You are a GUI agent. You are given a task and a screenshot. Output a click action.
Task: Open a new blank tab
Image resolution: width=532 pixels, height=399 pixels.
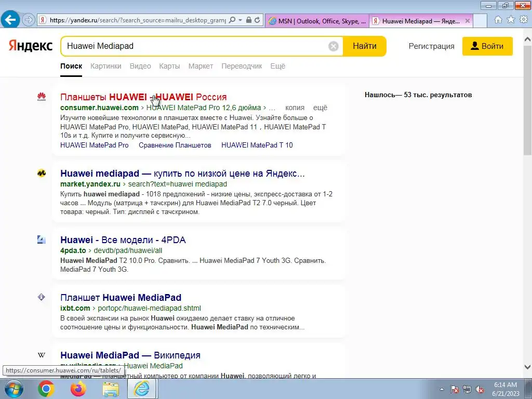pos(480,21)
